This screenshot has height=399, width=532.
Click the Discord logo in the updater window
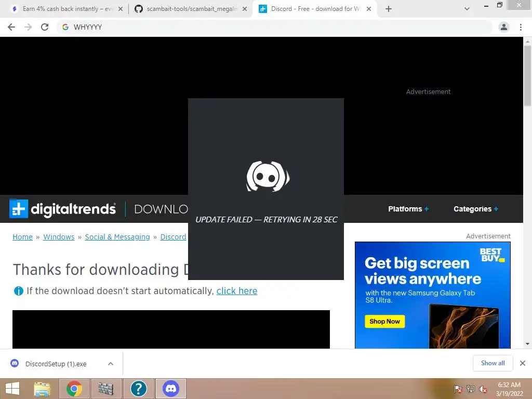click(x=268, y=177)
